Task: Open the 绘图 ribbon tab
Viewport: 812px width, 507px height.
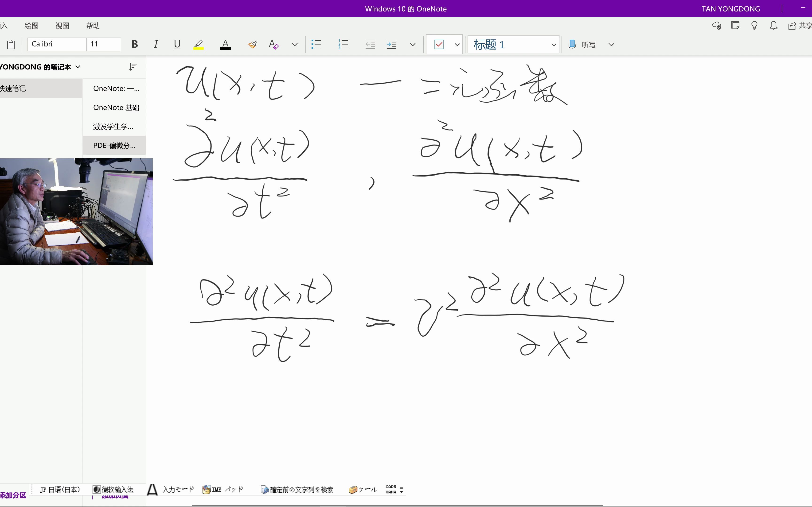Action: (31, 26)
